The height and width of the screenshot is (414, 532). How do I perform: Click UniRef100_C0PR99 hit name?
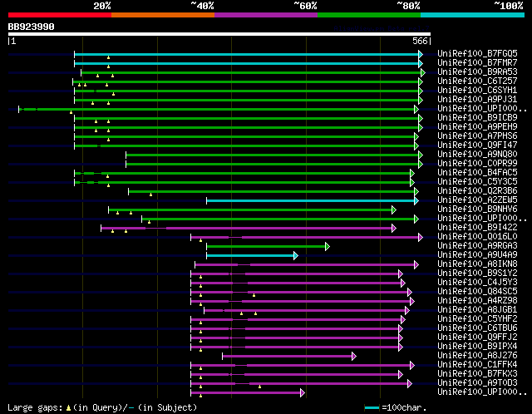click(477, 164)
